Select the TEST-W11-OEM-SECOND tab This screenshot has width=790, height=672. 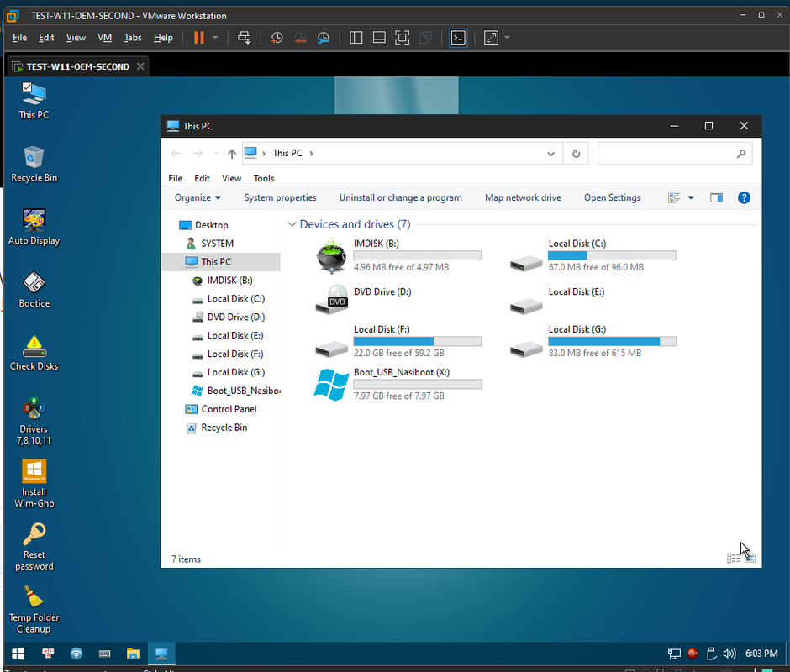coord(77,66)
